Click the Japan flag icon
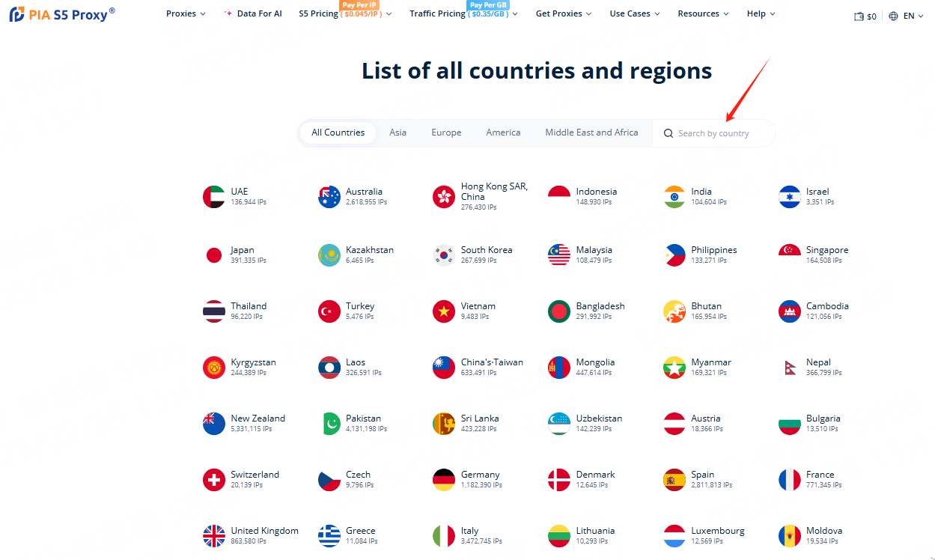This screenshot has height=560, width=935. pyautogui.click(x=214, y=255)
